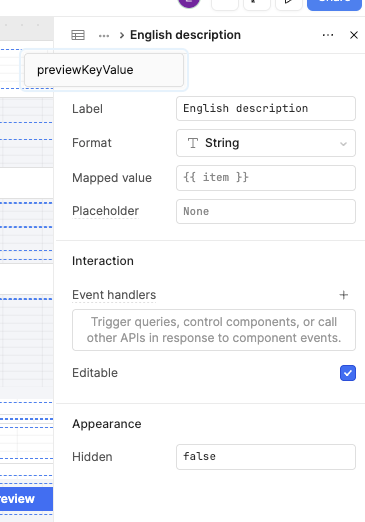Click the Placeholder input field
Image resolution: width=365 pixels, height=522 pixels.
point(266,211)
